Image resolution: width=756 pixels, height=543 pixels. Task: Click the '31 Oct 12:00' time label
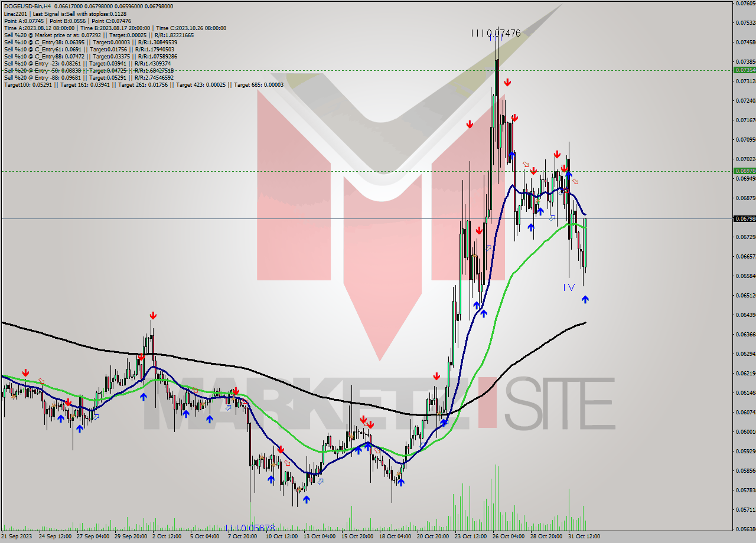click(x=585, y=537)
